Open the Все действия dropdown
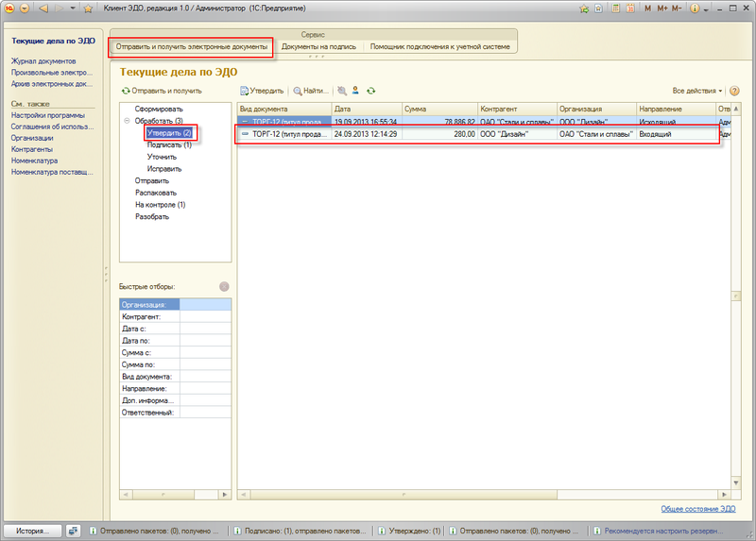756x541 pixels. coord(697,91)
